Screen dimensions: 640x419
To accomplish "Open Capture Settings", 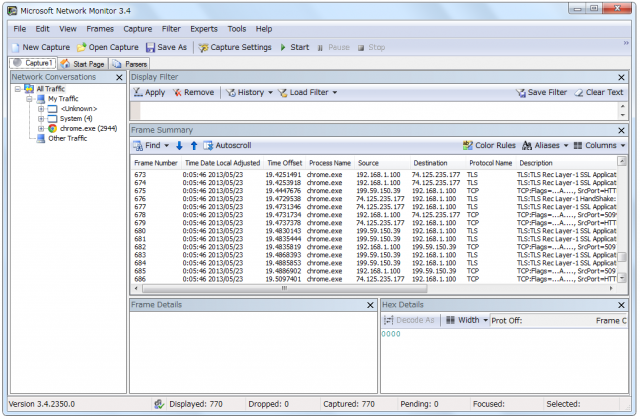I will (235, 47).
